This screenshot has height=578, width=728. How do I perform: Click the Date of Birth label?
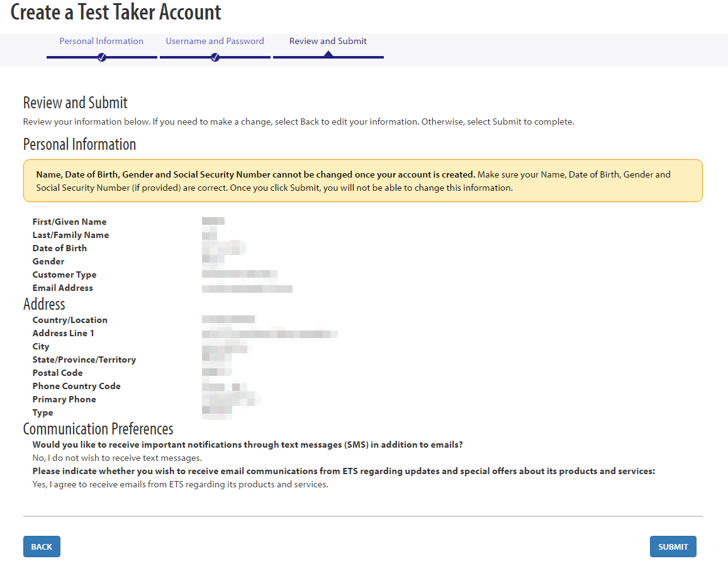point(59,248)
